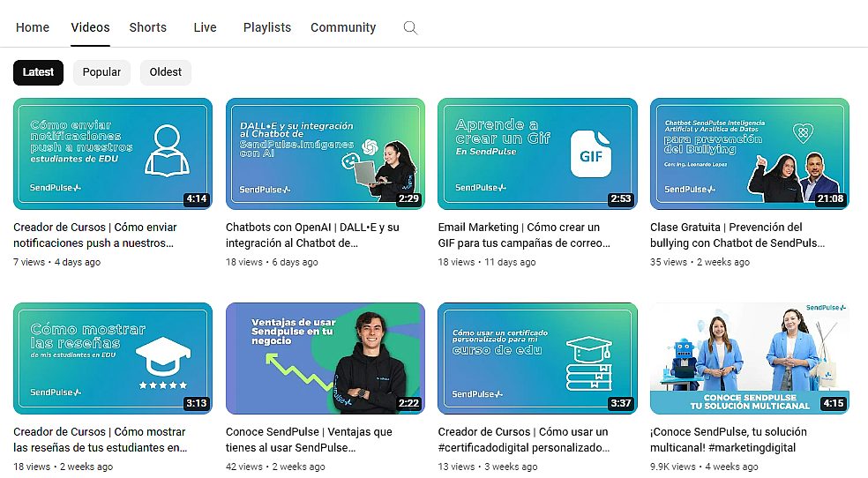Open the bullying prevention class thumbnail

[750, 153]
